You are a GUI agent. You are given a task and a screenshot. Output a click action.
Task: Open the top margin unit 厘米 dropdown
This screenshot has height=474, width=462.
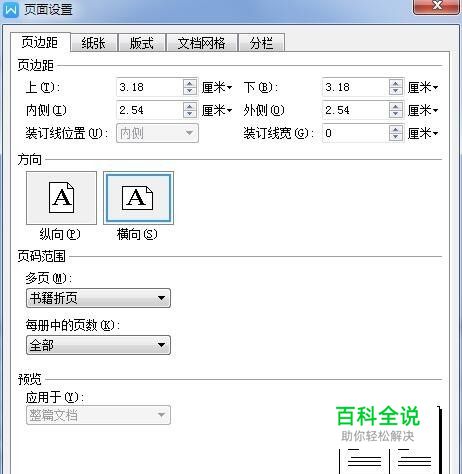(217, 88)
